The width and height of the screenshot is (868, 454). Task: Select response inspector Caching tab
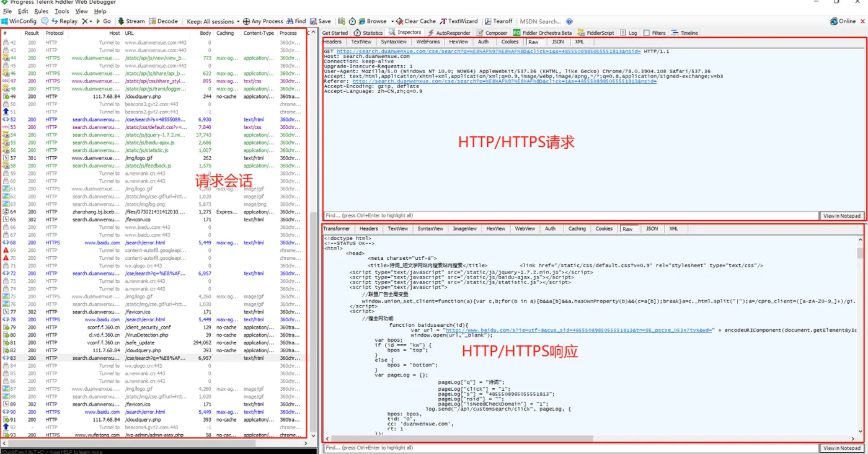point(577,229)
